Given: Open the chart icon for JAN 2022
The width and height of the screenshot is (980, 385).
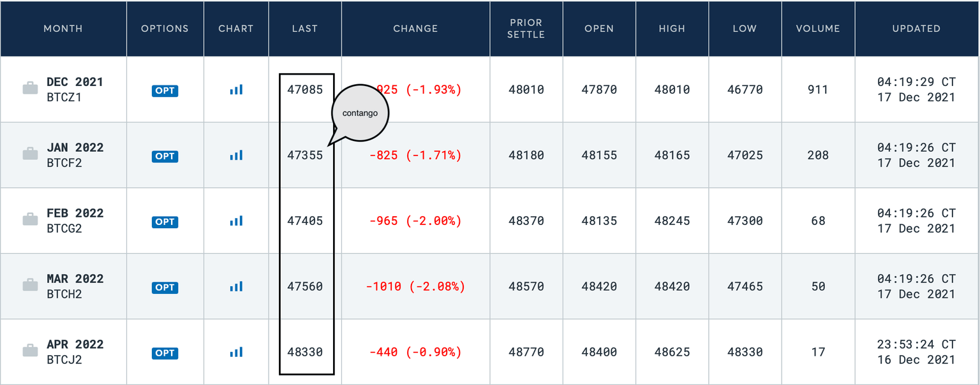Looking at the screenshot, I should [x=236, y=155].
